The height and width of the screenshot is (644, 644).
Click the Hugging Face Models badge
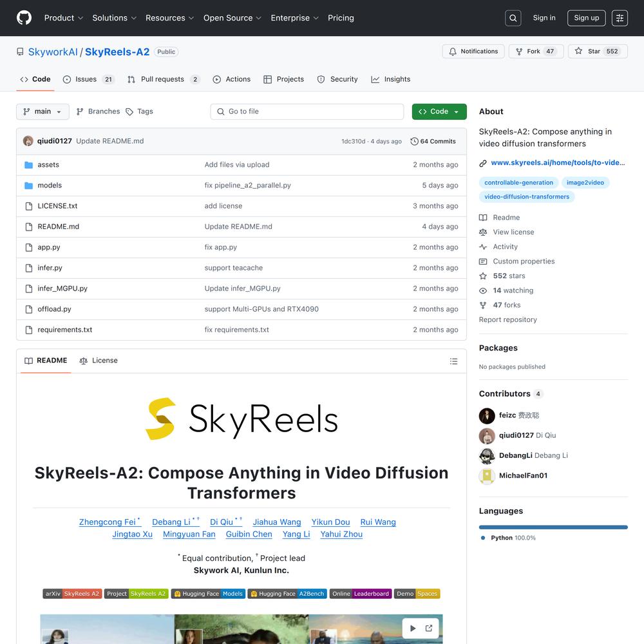208,594
